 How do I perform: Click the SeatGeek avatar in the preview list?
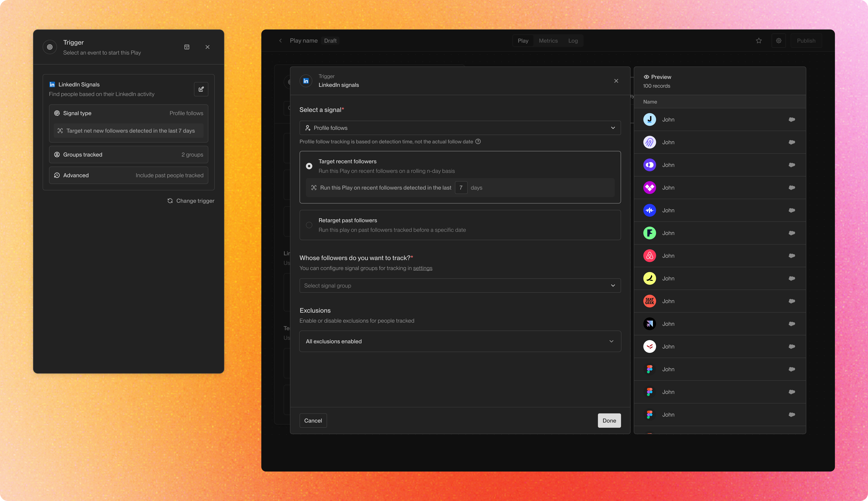(650, 301)
